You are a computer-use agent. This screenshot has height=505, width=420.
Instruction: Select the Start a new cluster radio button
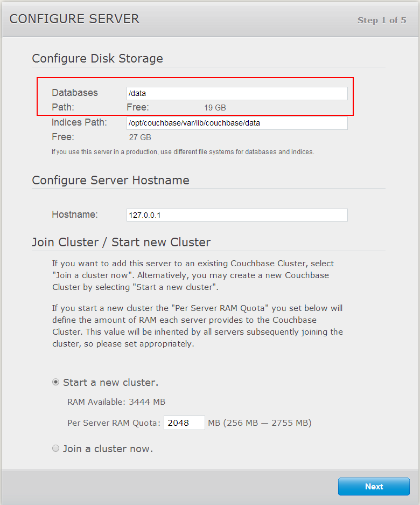click(55, 382)
